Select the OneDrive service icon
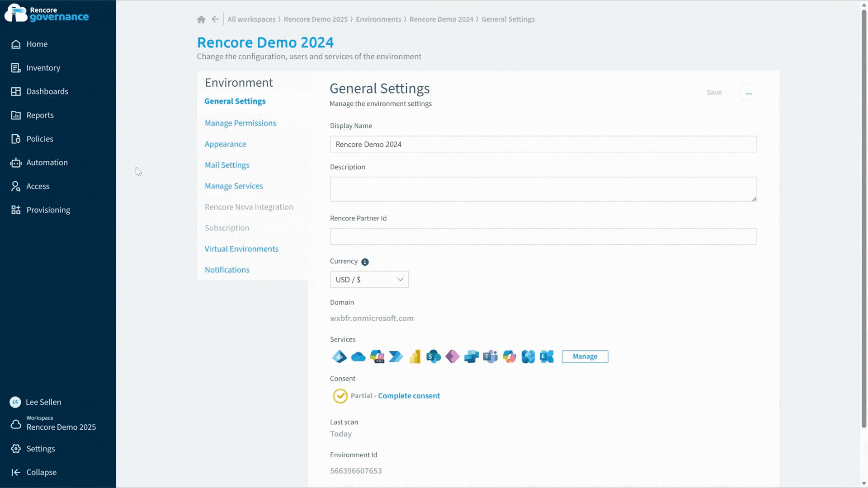This screenshot has width=868, height=488. [359, 357]
